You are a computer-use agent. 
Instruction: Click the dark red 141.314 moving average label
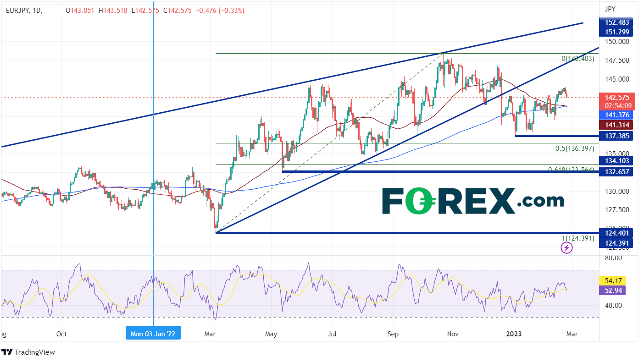[616, 125]
